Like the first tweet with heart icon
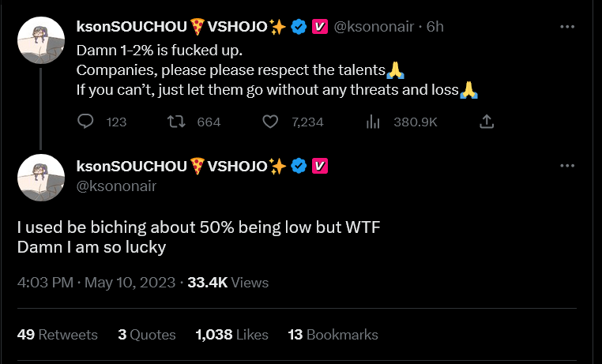Screen dimensions: 602x364 click(270, 122)
